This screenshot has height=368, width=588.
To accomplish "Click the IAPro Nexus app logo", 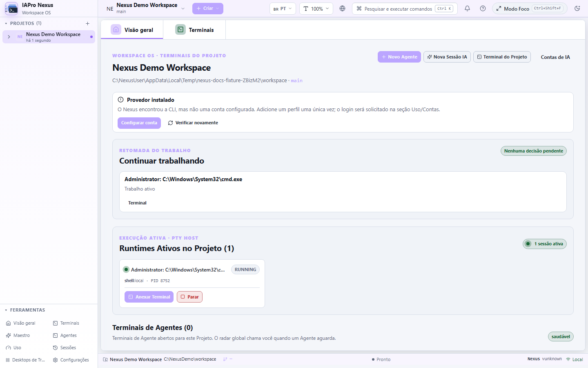I will coord(11,9).
